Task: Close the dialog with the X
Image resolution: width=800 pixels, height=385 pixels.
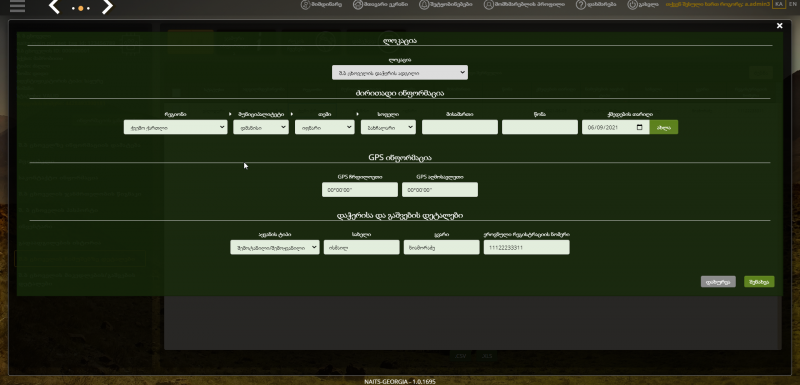Action: [779, 25]
